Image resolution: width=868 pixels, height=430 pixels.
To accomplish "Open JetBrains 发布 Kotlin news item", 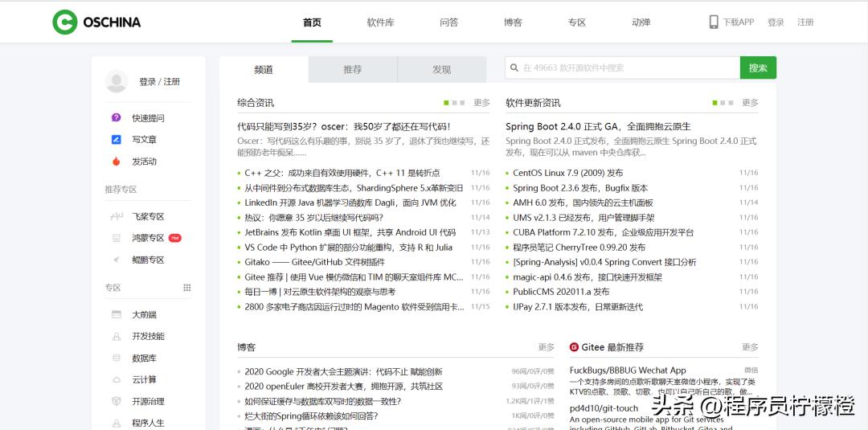I will pyautogui.click(x=350, y=232).
